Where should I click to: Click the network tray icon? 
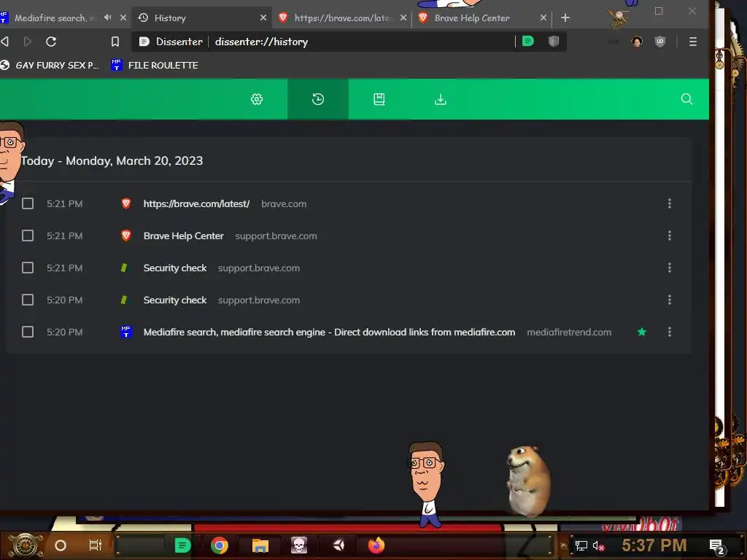[x=581, y=545]
